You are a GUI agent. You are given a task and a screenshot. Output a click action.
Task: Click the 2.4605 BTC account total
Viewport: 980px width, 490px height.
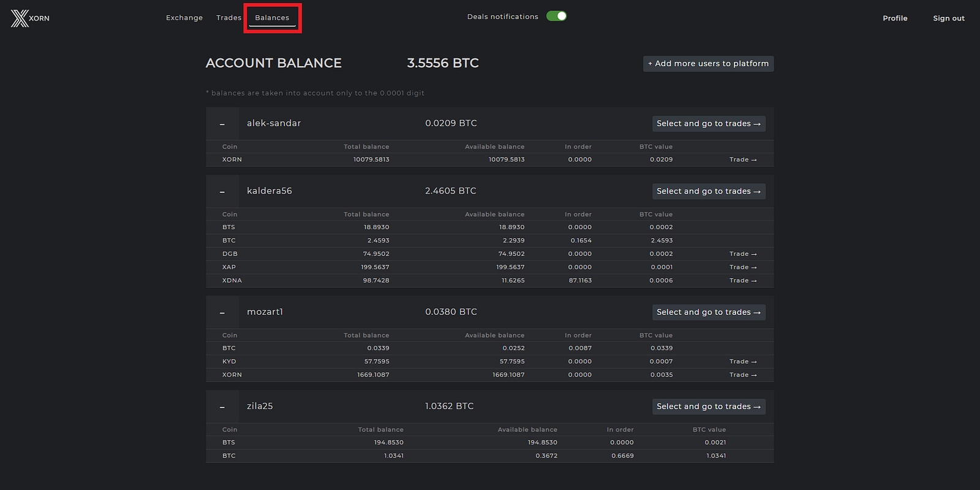coord(451,191)
